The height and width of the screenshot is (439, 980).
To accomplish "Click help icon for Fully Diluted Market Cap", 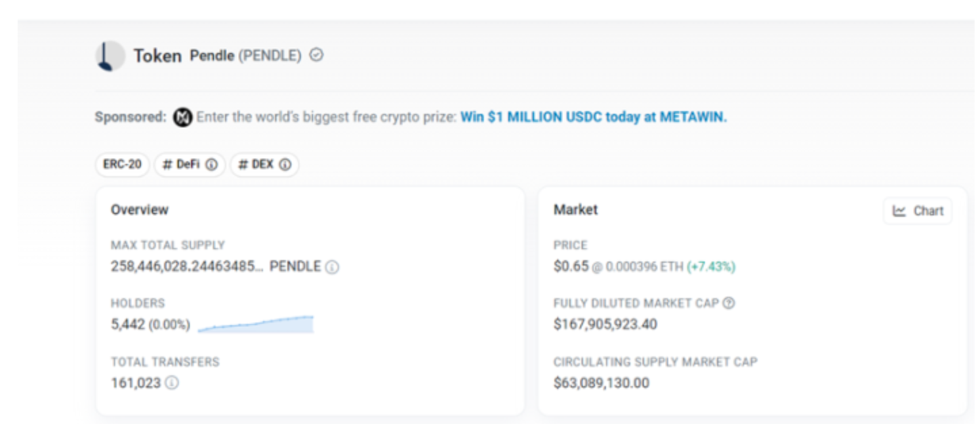I will [729, 304].
